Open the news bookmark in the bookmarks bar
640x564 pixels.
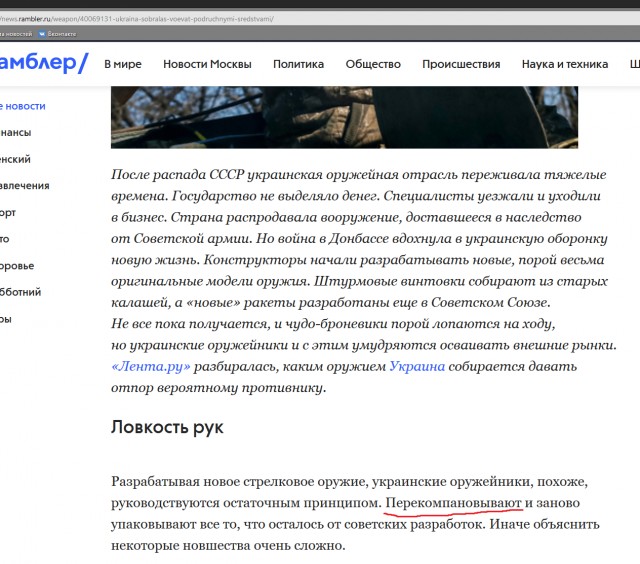tap(16, 34)
